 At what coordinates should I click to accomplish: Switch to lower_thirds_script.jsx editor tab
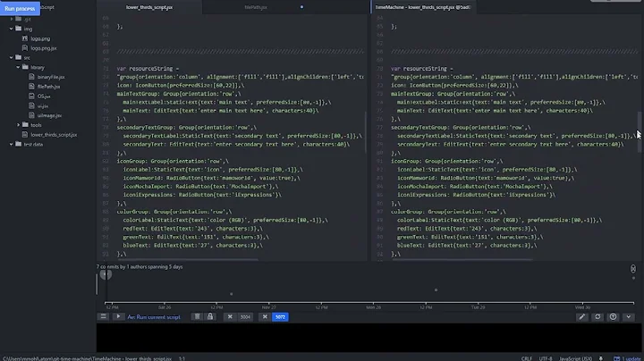[149, 7]
